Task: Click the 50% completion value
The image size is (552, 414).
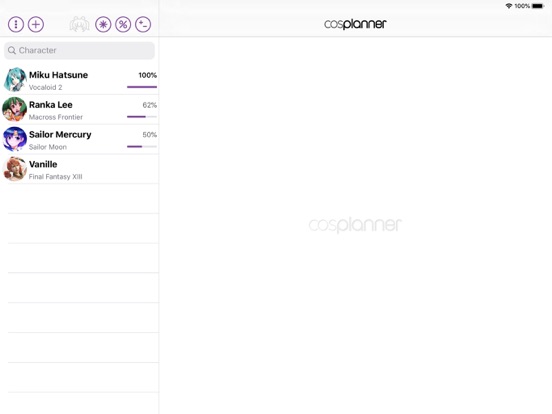Action: [x=150, y=134]
